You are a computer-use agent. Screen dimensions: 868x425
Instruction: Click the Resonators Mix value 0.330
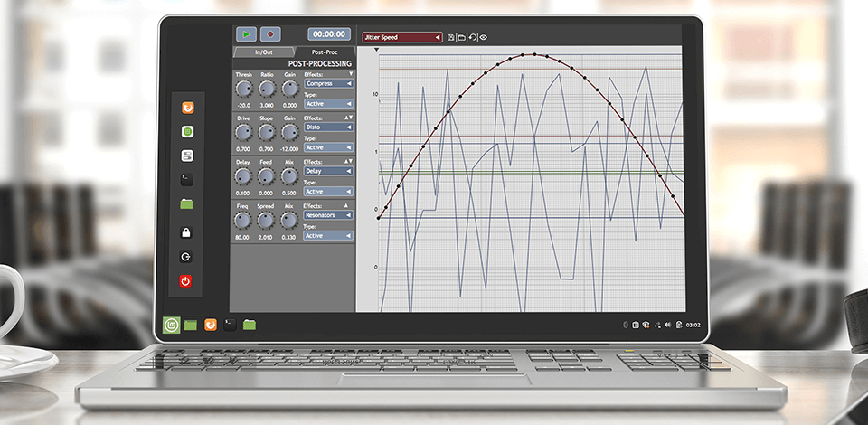[x=289, y=237]
